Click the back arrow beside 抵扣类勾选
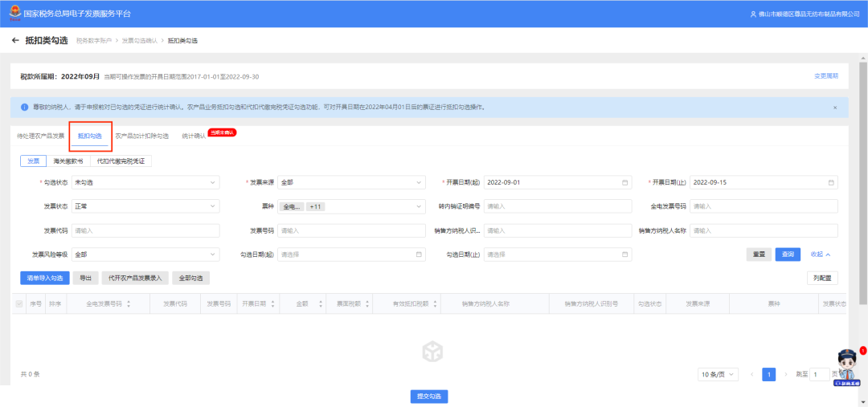The height and width of the screenshot is (407, 868). (x=15, y=41)
